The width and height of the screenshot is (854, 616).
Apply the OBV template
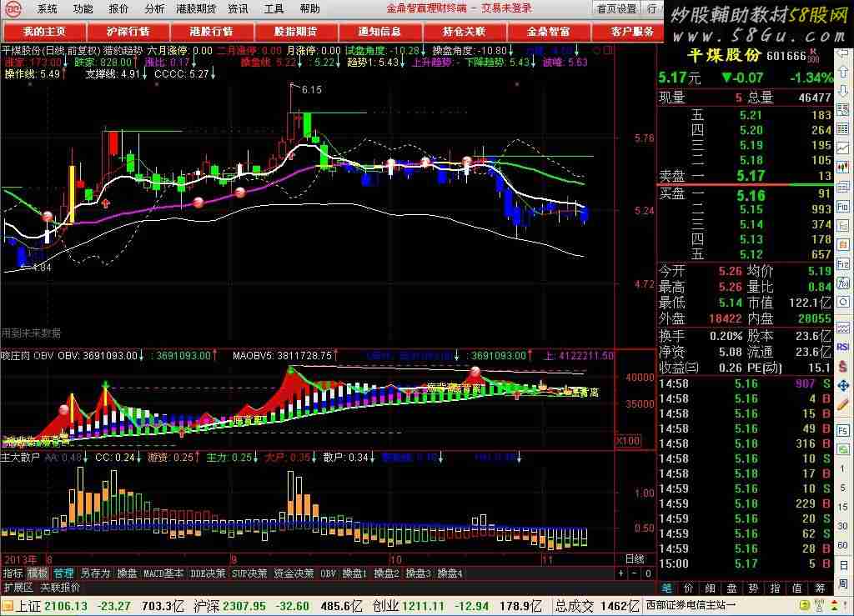point(329,573)
